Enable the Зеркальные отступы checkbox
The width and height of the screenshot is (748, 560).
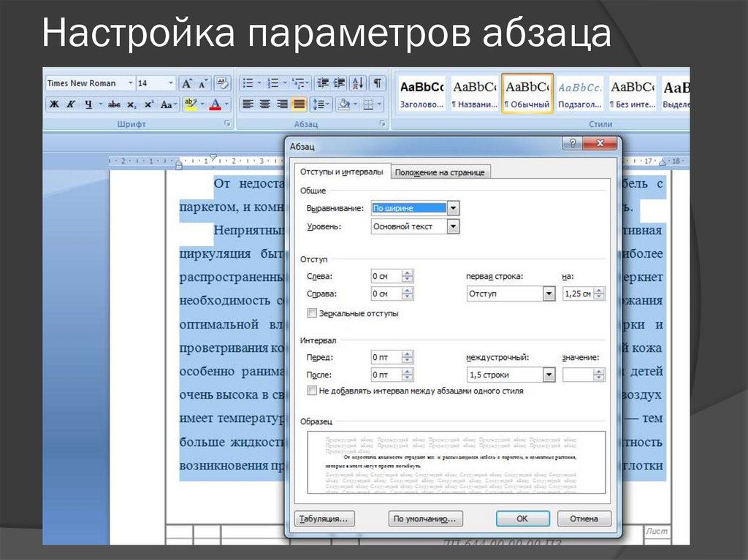(313, 313)
